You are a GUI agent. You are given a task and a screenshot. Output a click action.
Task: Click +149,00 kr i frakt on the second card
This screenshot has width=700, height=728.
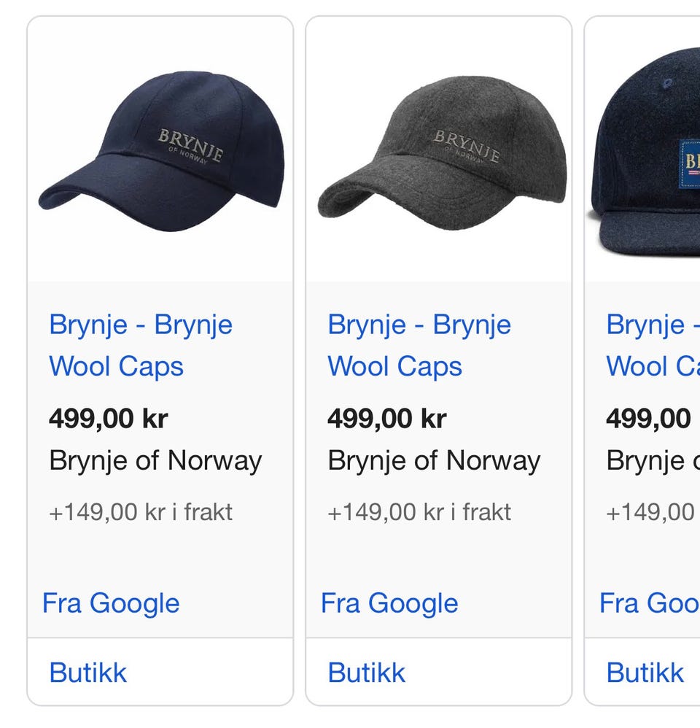click(x=419, y=512)
